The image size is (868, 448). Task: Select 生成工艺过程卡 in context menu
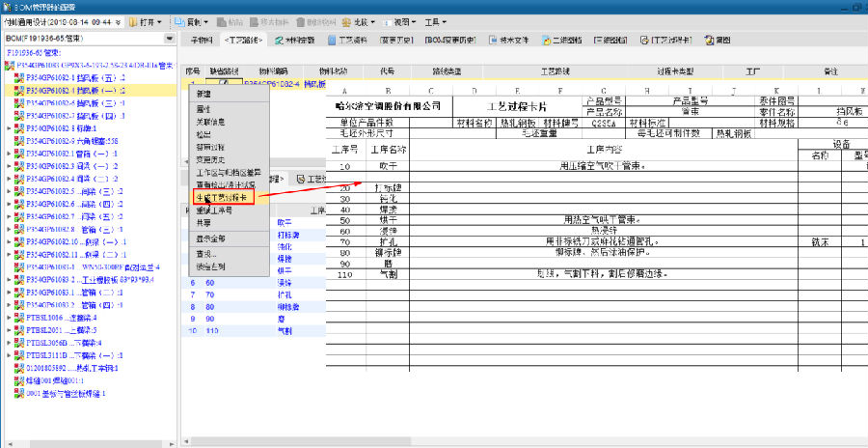pyautogui.click(x=222, y=197)
